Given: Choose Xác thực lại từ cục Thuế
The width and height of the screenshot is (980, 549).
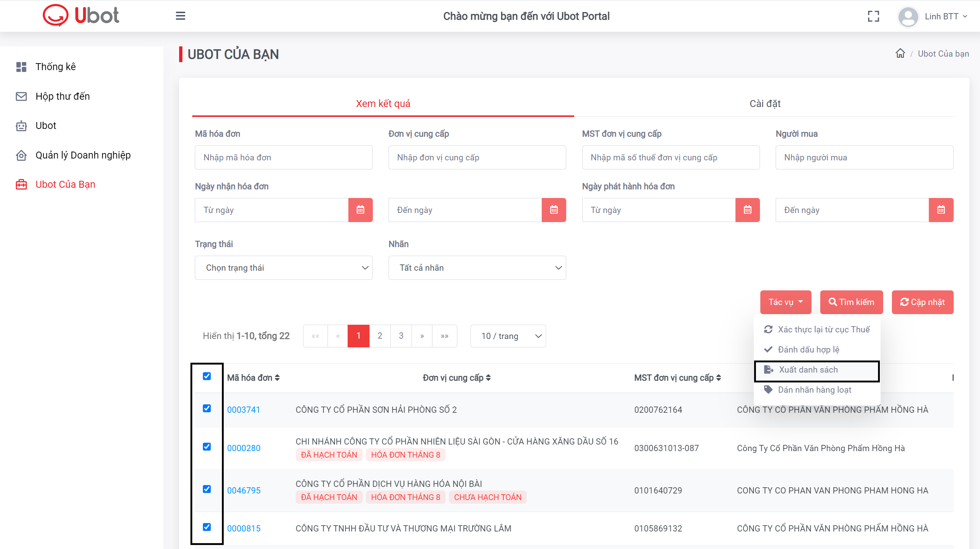Looking at the screenshot, I should (817, 329).
